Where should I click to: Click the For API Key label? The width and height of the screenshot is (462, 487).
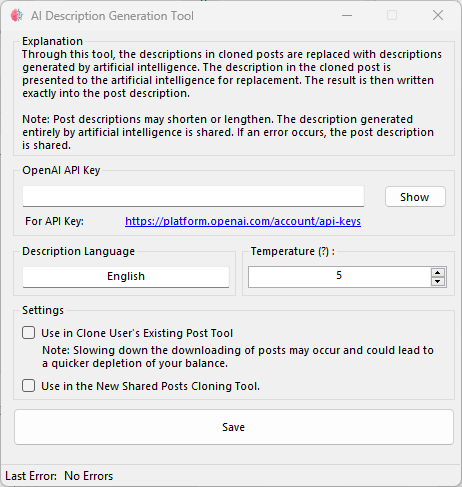(x=54, y=221)
